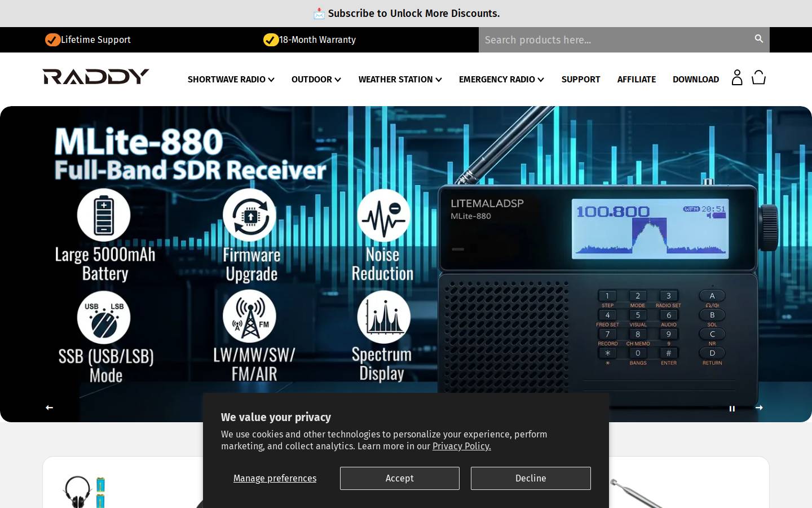Open the user account icon

[737, 77]
